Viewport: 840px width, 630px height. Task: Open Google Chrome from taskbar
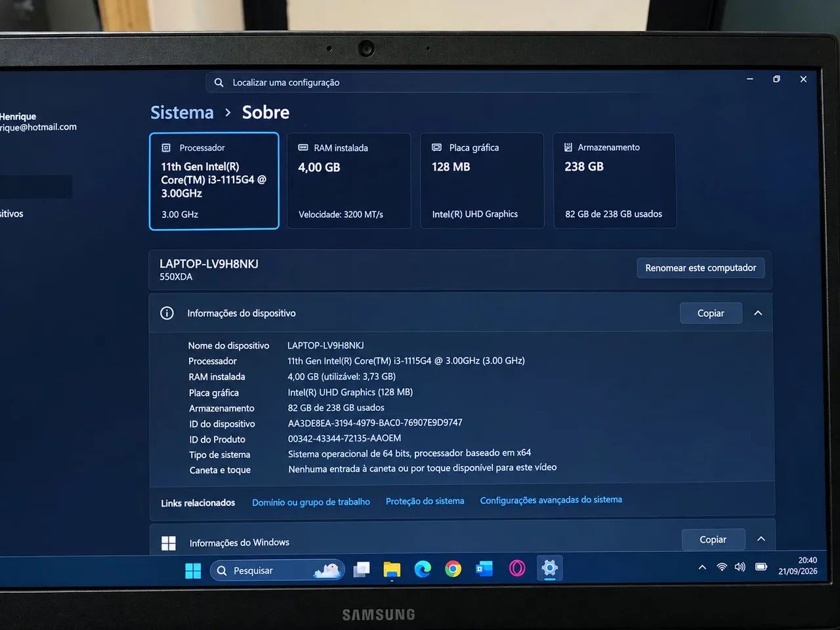pyautogui.click(x=453, y=569)
